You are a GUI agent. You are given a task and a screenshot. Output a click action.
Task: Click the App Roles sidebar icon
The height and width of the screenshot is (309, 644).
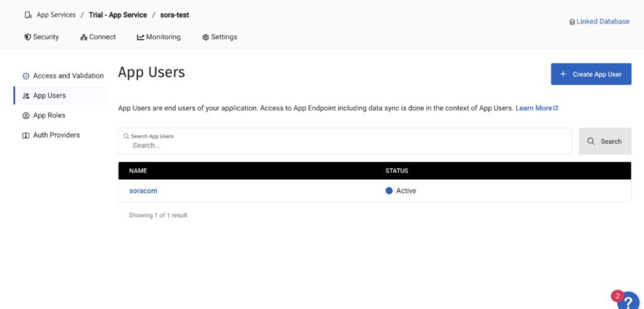(x=26, y=116)
